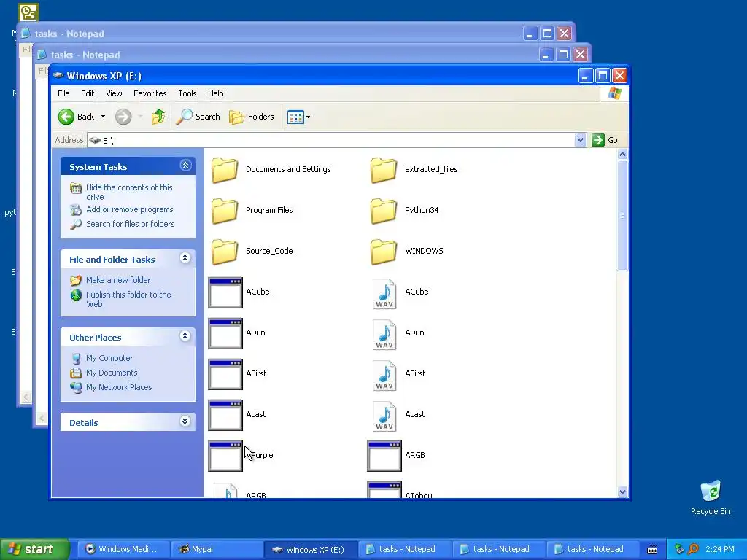Click the Up folder icon
Screen dimensions: 747x560
pos(158,117)
